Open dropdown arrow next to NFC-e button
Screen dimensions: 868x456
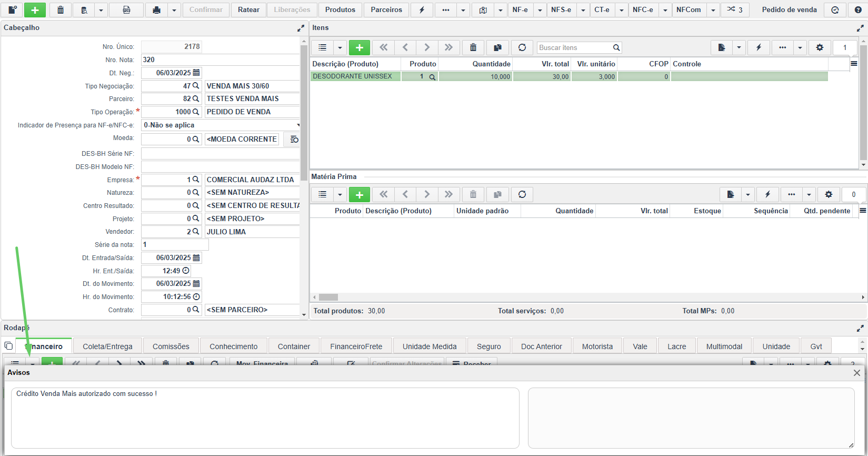pos(665,10)
